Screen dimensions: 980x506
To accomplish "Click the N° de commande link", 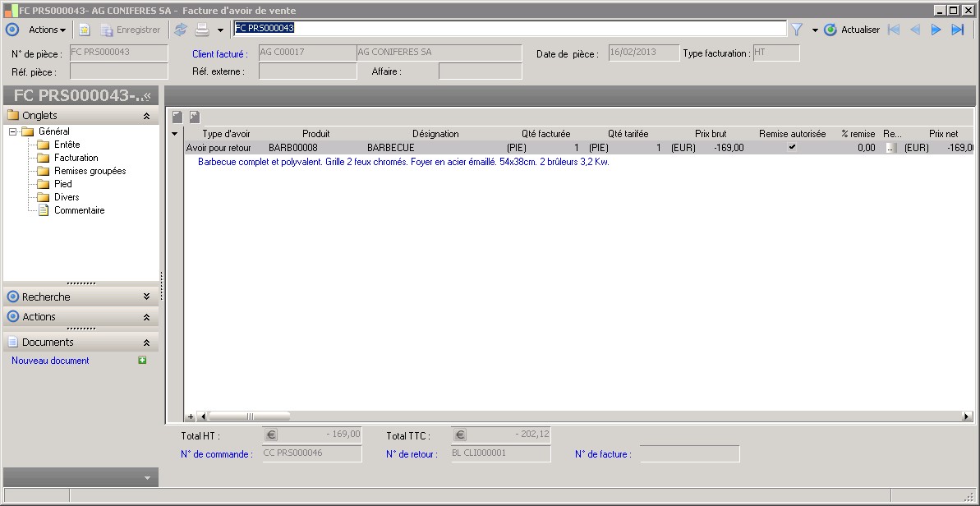I will [217, 454].
